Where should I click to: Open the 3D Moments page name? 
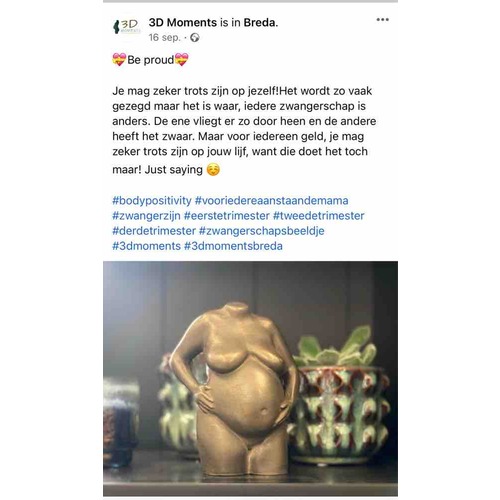click(x=183, y=23)
